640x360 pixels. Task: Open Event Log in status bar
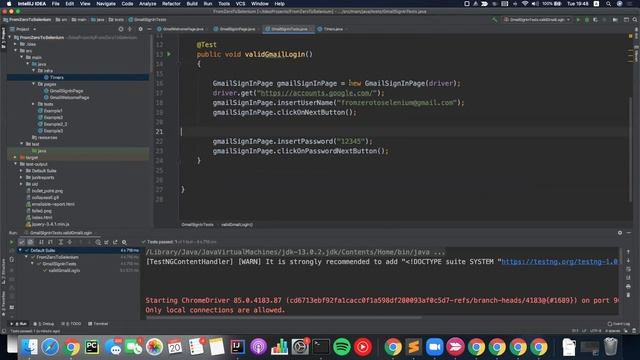click(x=619, y=324)
